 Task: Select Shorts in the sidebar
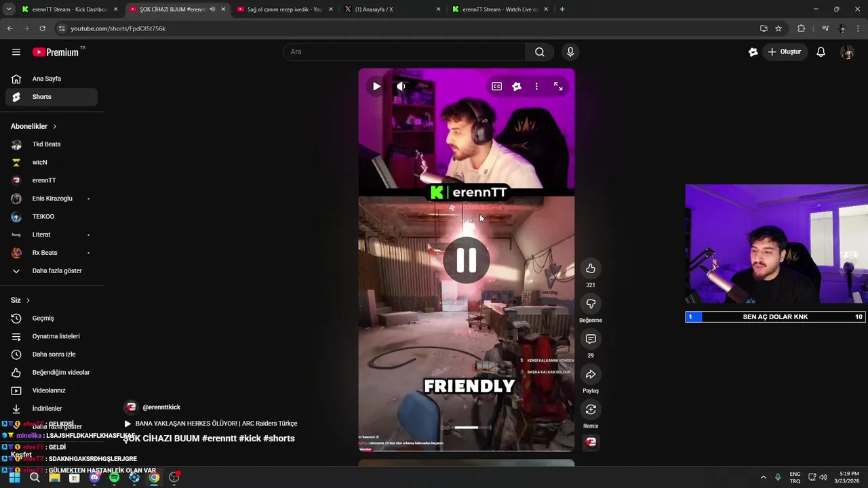pos(52,97)
